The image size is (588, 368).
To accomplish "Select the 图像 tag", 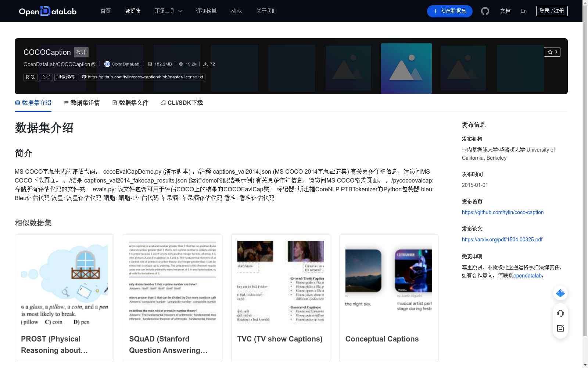I will coord(31,77).
